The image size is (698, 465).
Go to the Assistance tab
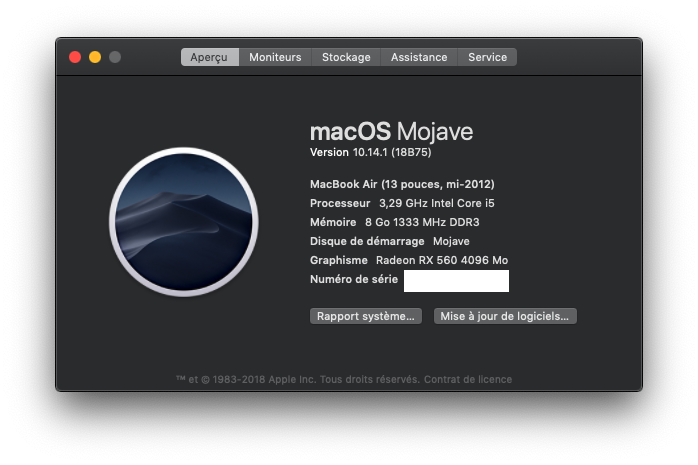click(x=419, y=57)
